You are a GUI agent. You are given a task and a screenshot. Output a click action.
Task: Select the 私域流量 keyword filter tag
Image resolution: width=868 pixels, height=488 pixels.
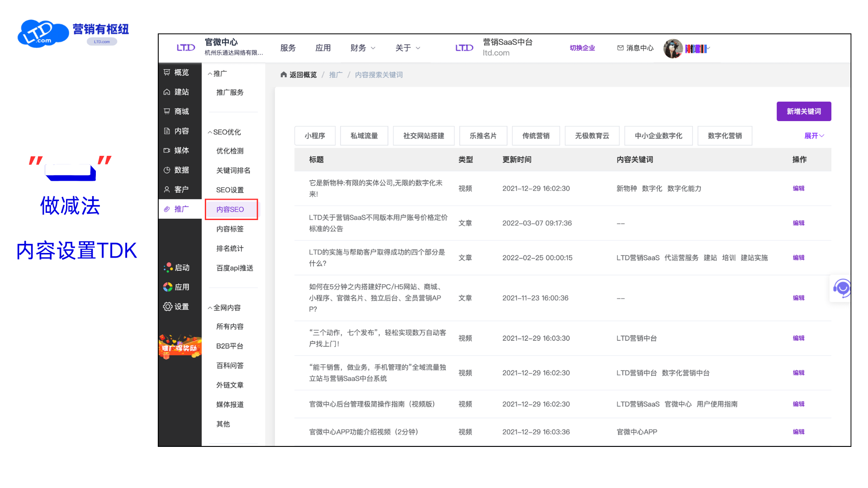tap(364, 136)
